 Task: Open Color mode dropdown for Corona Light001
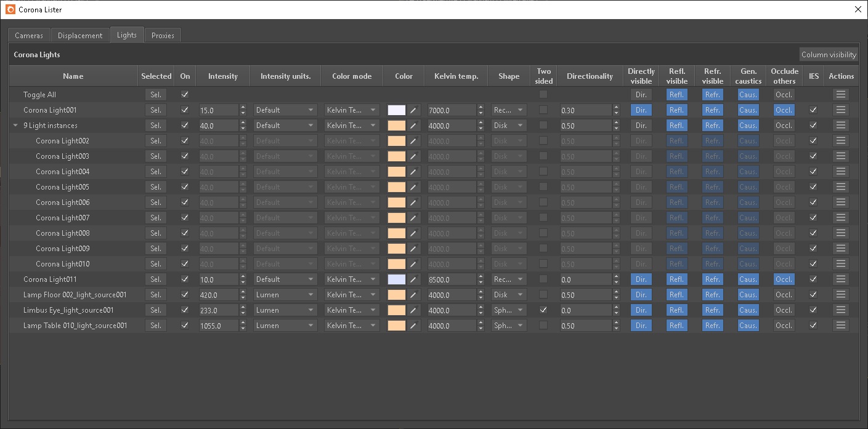click(x=352, y=110)
